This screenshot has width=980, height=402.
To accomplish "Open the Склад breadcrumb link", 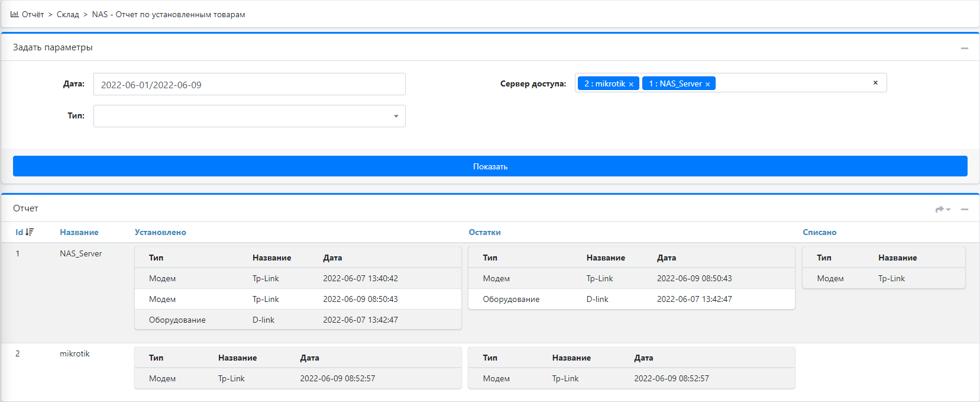I will (x=67, y=14).
